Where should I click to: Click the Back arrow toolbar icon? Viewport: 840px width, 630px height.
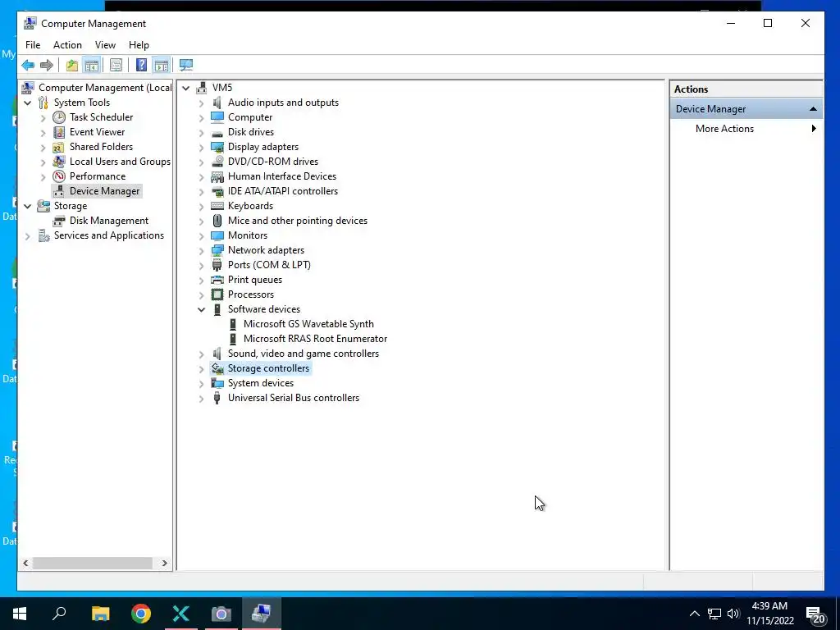coord(28,66)
